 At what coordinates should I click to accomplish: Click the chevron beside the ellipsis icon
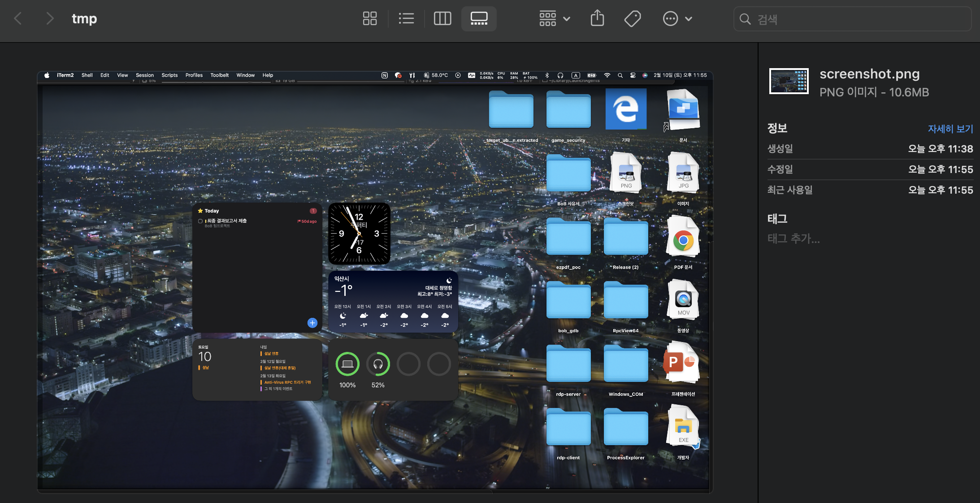pos(689,18)
